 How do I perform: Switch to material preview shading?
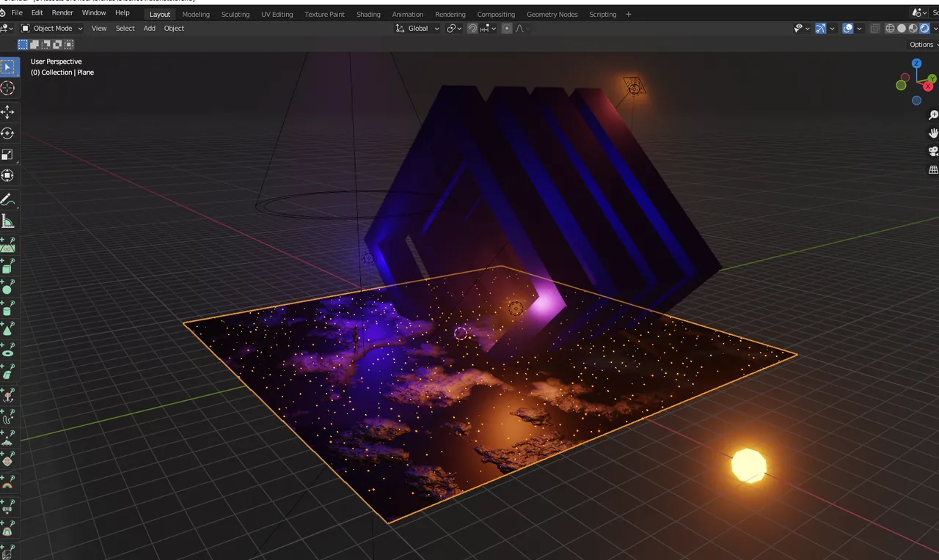(913, 29)
